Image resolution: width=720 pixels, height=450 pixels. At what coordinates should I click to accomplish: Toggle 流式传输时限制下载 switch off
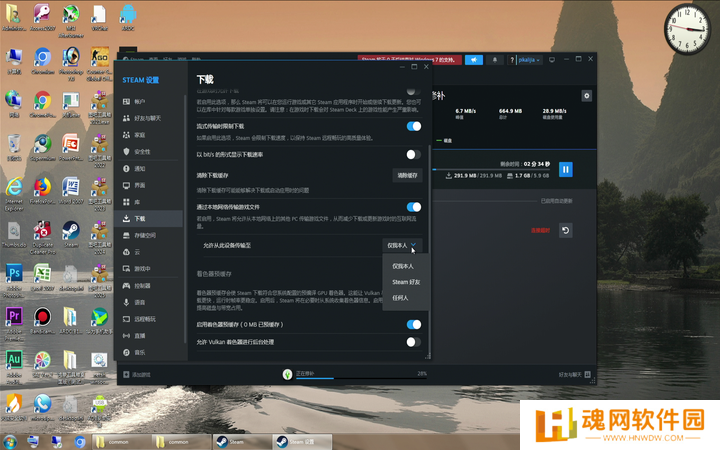click(x=414, y=126)
